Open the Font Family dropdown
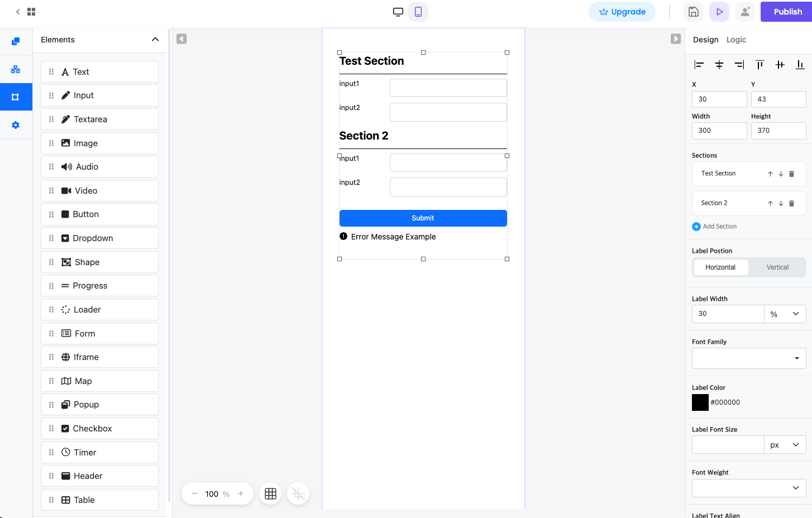 coord(749,358)
